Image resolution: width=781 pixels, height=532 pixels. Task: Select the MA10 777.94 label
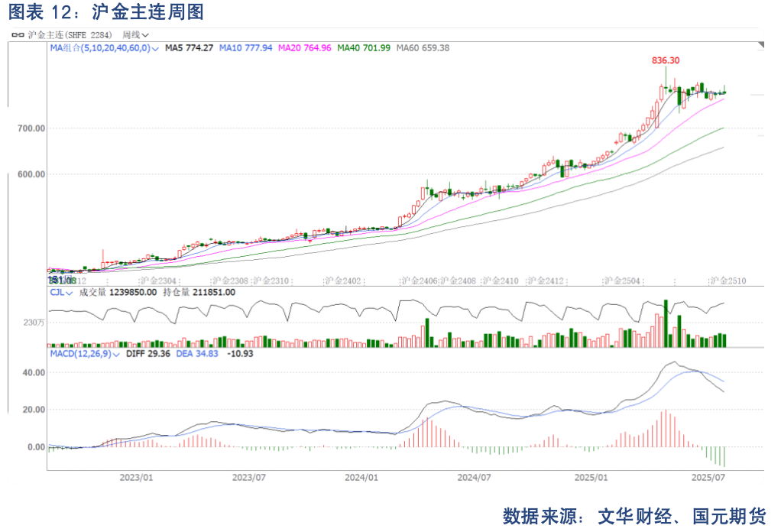coord(245,48)
